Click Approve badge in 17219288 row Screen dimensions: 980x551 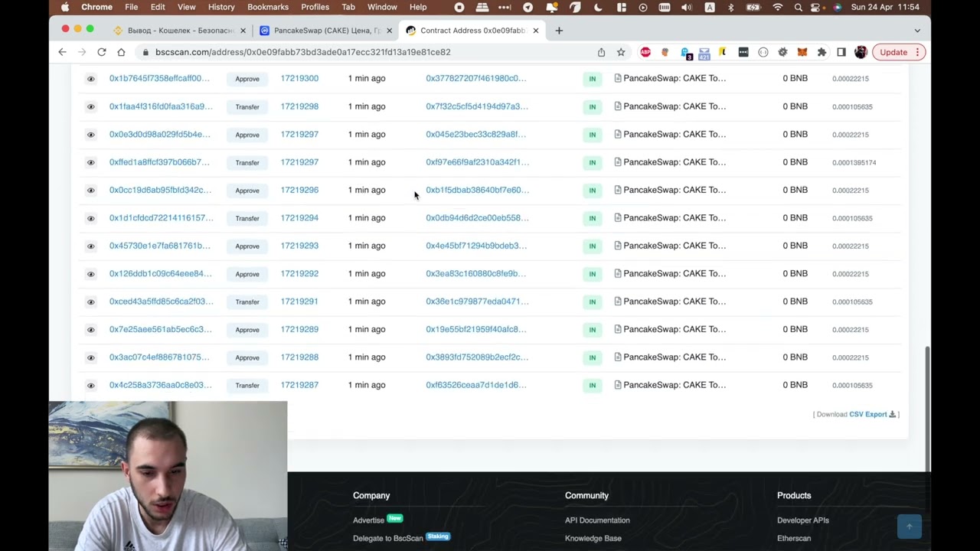247,357
